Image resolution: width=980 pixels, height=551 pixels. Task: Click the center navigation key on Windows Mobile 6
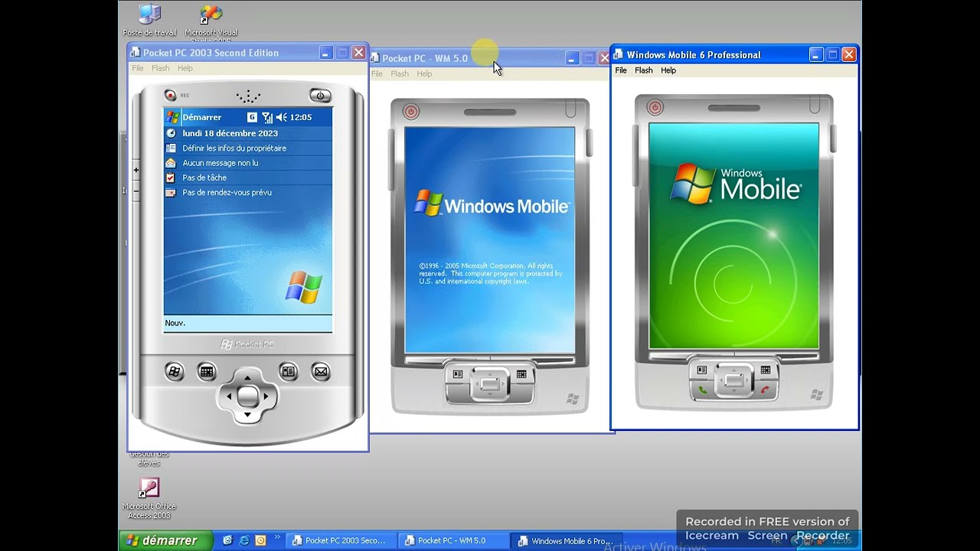point(734,380)
